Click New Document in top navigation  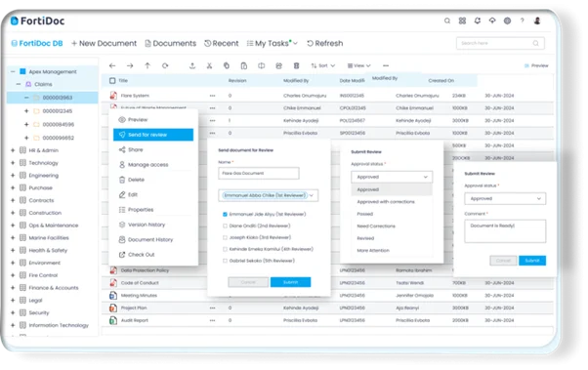(104, 44)
